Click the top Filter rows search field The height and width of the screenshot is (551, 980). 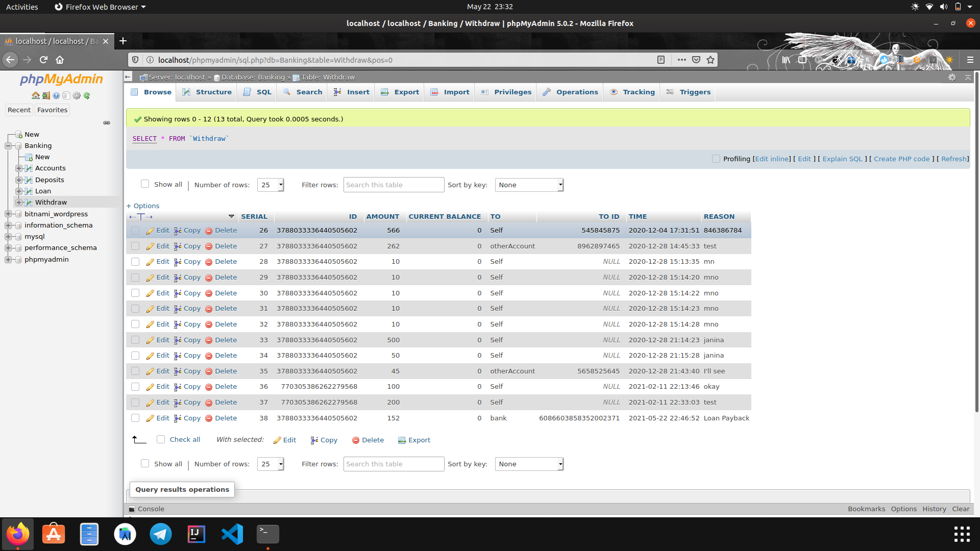[394, 185]
